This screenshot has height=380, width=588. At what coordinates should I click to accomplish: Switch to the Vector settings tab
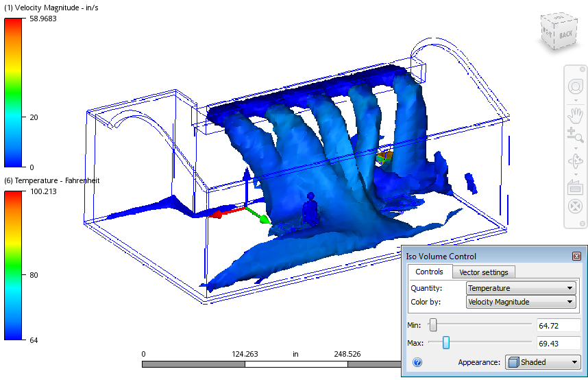pos(483,272)
